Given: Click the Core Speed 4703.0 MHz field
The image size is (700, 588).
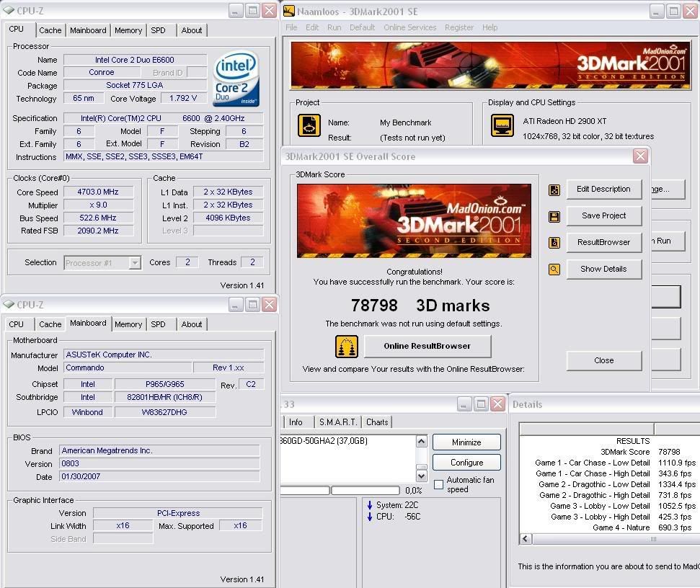Looking at the screenshot, I should pos(98,192).
